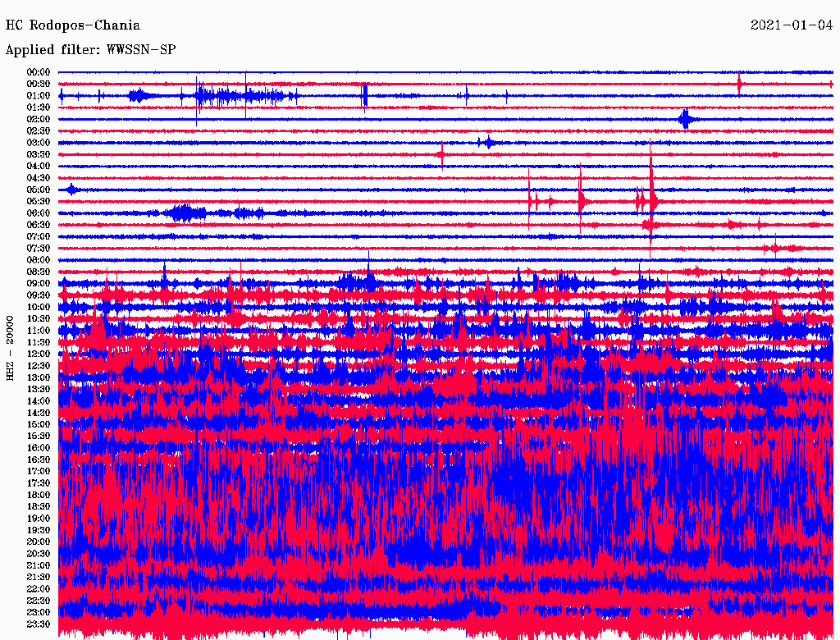Click the 05:00 time label

[x=39, y=190]
